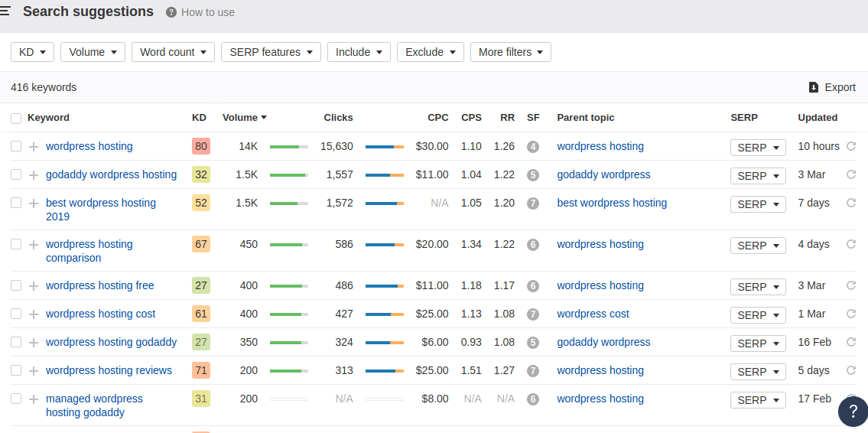Screen dimensions: 868x433
Task: Refresh godaddy wordpress hosting row data
Action: [851, 174]
